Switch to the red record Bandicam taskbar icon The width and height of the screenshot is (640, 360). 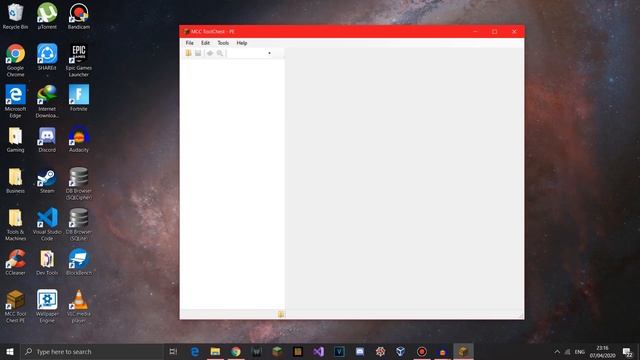click(x=422, y=351)
